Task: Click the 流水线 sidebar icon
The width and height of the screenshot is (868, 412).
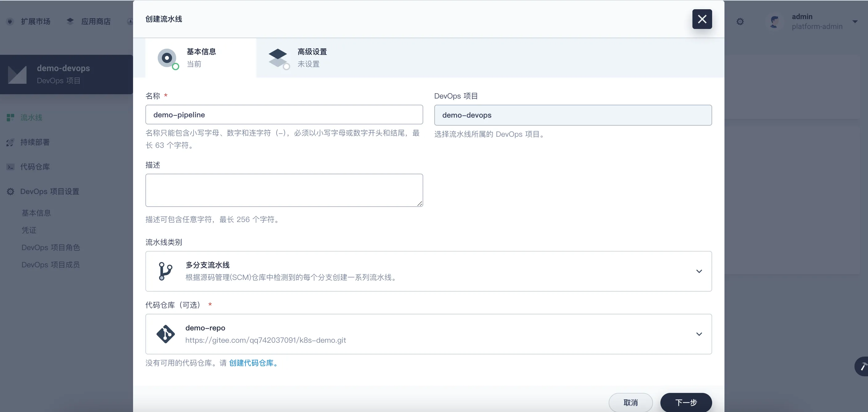Action: (10, 118)
